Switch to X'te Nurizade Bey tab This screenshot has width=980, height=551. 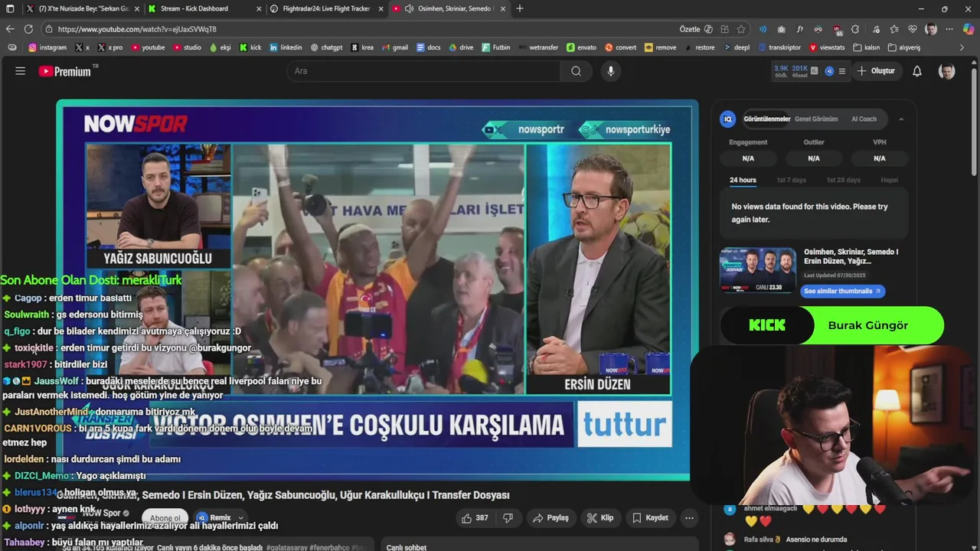[83, 8]
